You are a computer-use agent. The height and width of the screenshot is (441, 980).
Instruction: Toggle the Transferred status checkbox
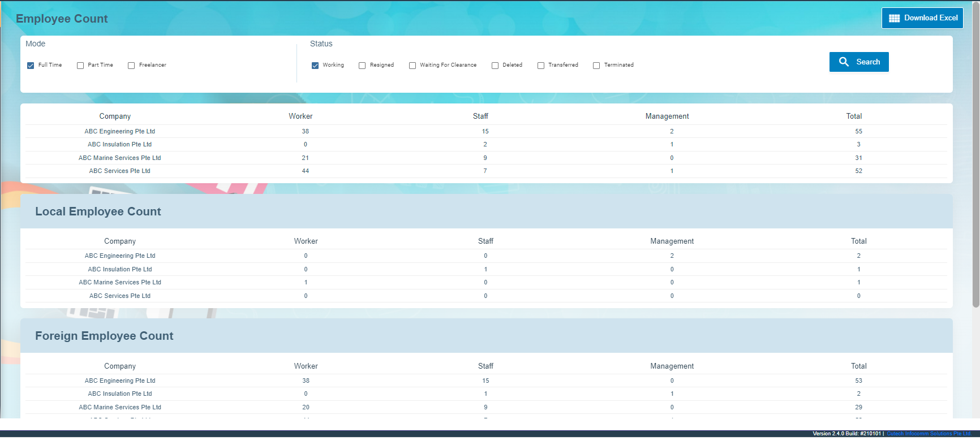point(541,66)
